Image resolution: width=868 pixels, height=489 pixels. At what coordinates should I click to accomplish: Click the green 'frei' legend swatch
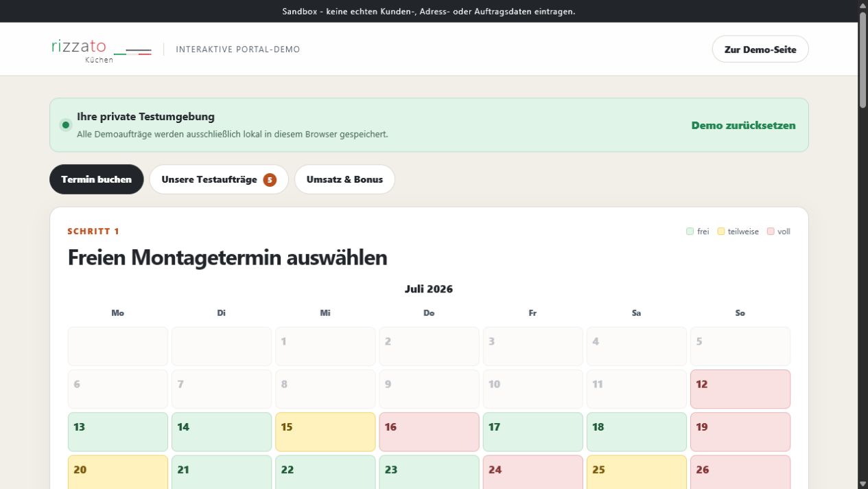[x=690, y=231]
